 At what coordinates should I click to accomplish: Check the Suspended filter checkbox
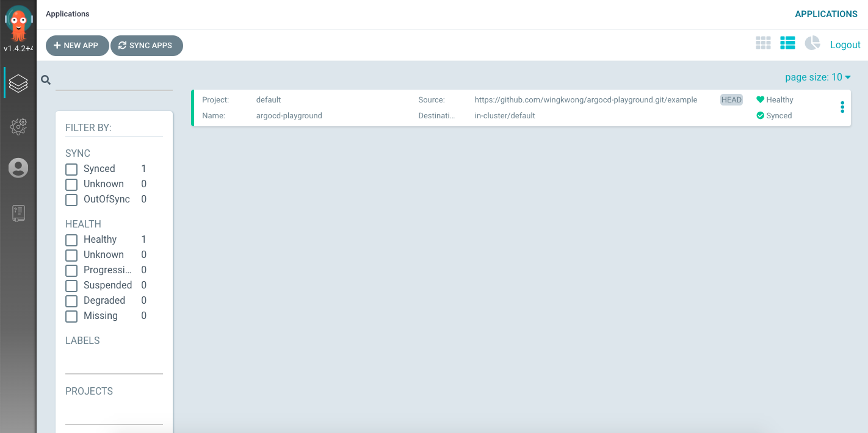[71, 285]
